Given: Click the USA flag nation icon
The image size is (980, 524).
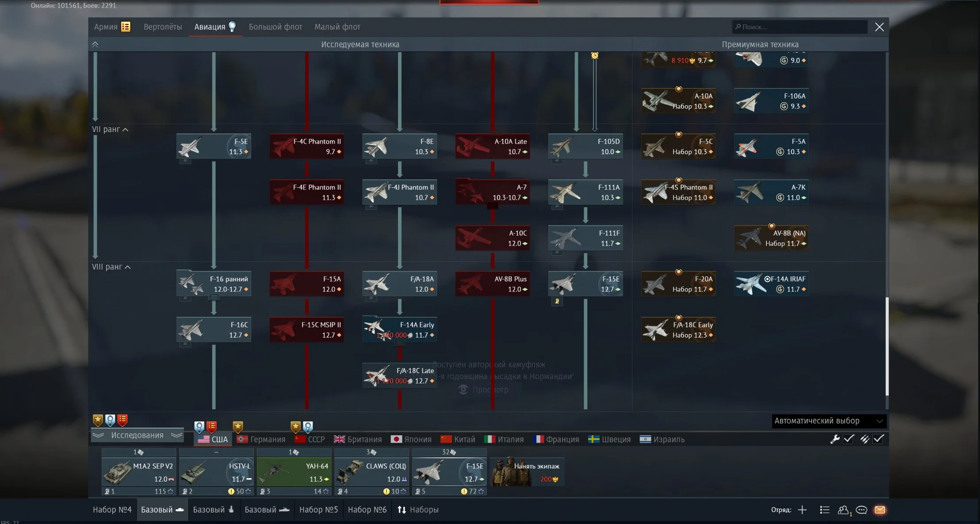Looking at the screenshot, I should 204,439.
